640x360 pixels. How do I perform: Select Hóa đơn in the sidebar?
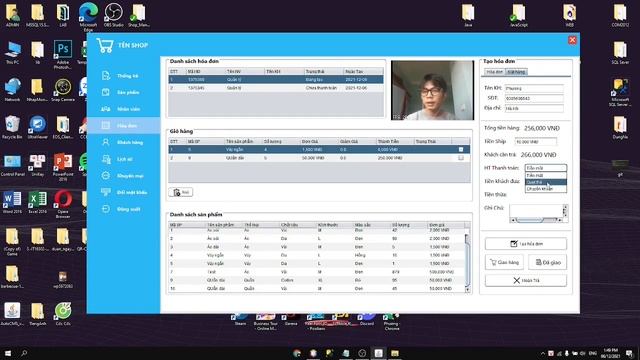pyautogui.click(x=123, y=126)
